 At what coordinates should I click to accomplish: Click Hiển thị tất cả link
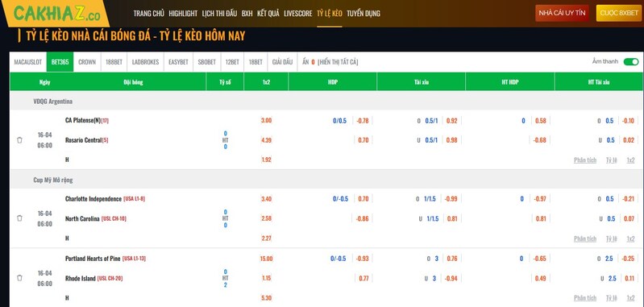coord(338,62)
